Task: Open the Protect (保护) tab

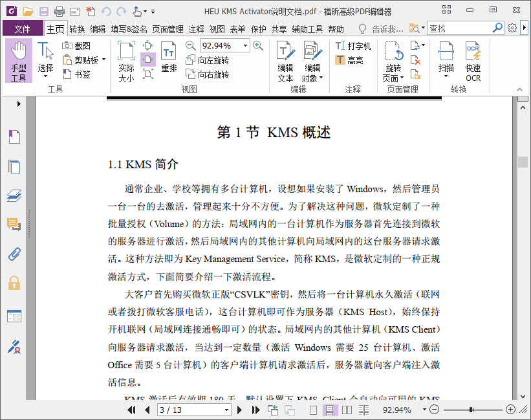Action: [259, 28]
